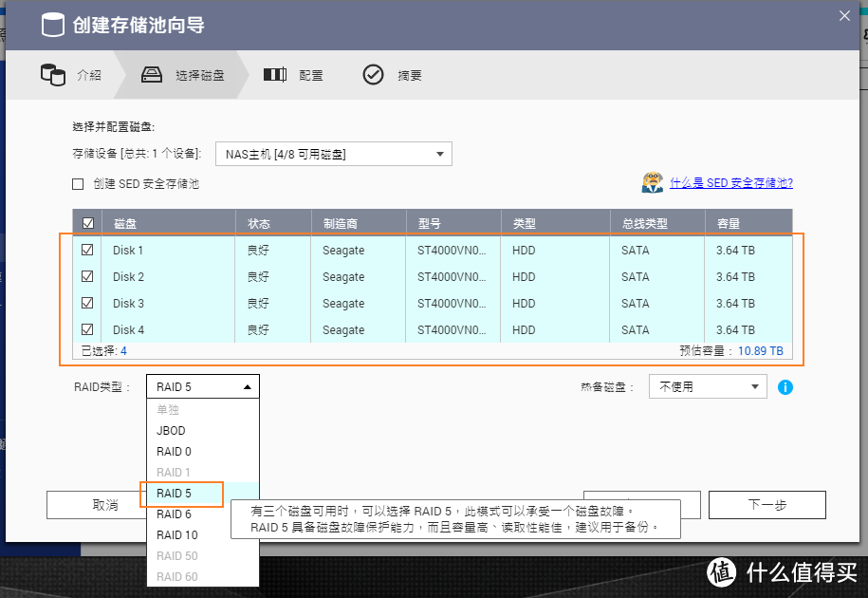This screenshot has height=598, width=868.
Task: Click the Introduction step icon
Action: point(53,75)
